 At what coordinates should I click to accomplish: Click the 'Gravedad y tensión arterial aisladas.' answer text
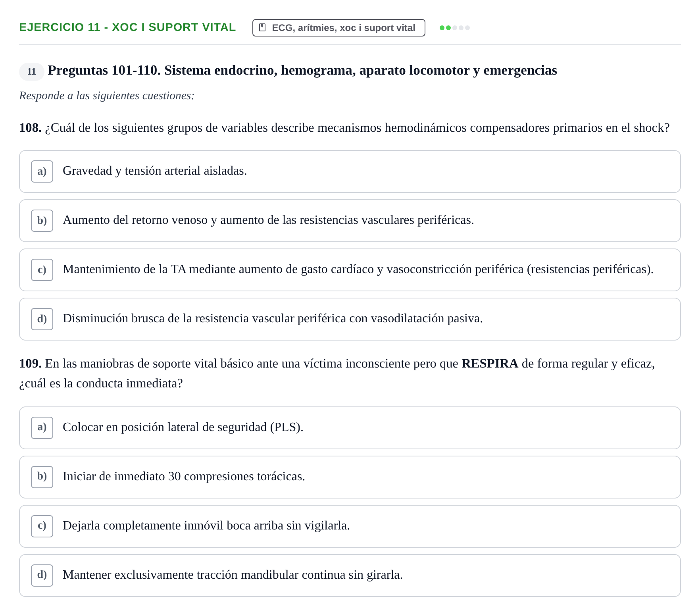pos(155,171)
